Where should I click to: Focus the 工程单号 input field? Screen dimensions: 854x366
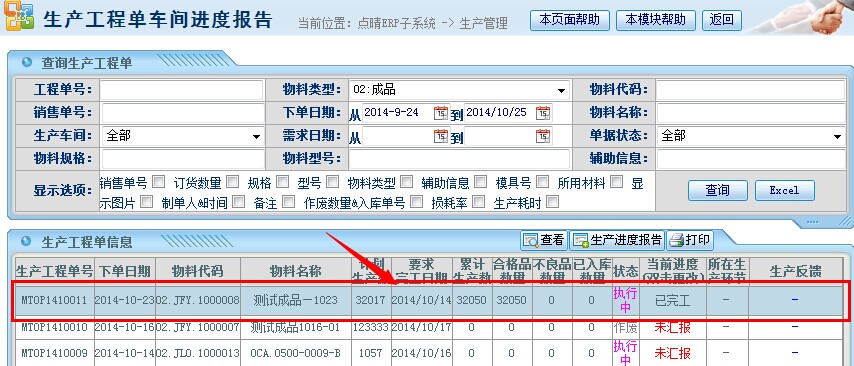[x=181, y=90]
